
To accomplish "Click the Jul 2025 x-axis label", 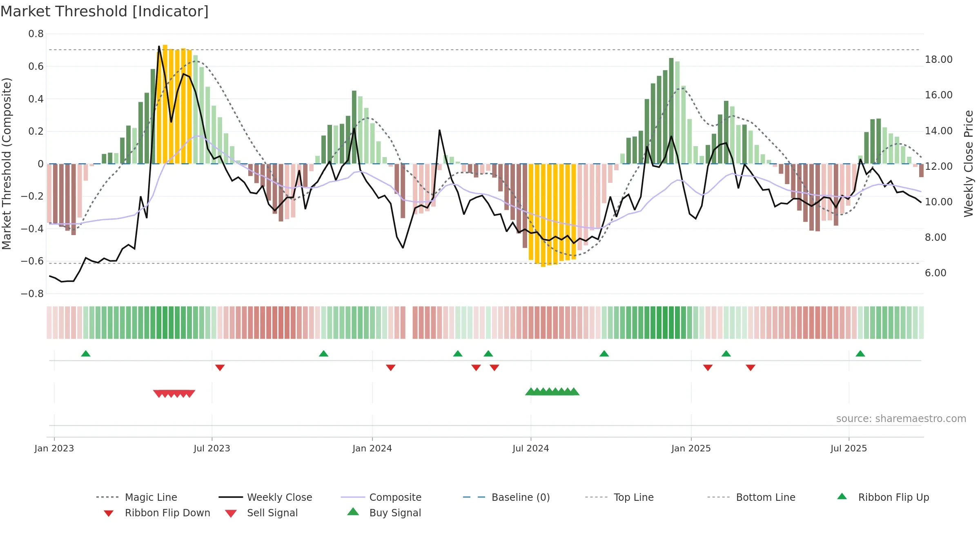I will click(x=849, y=449).
